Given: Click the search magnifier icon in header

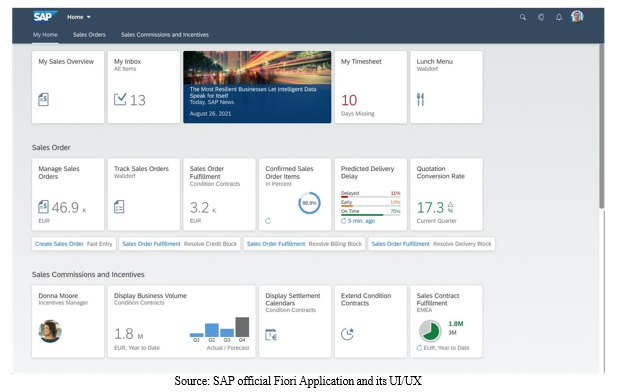Looking at the screenshot, I should tap(523, 17).
